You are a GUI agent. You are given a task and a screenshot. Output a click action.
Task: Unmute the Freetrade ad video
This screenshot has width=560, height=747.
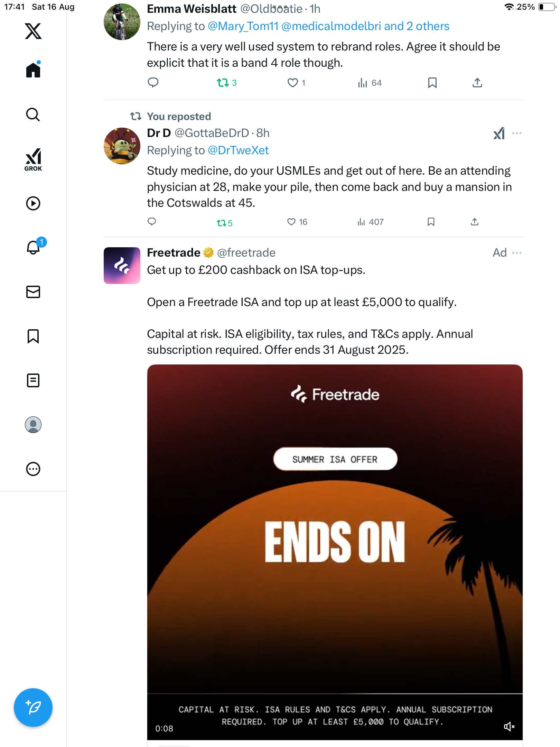[x=509, y=727]
